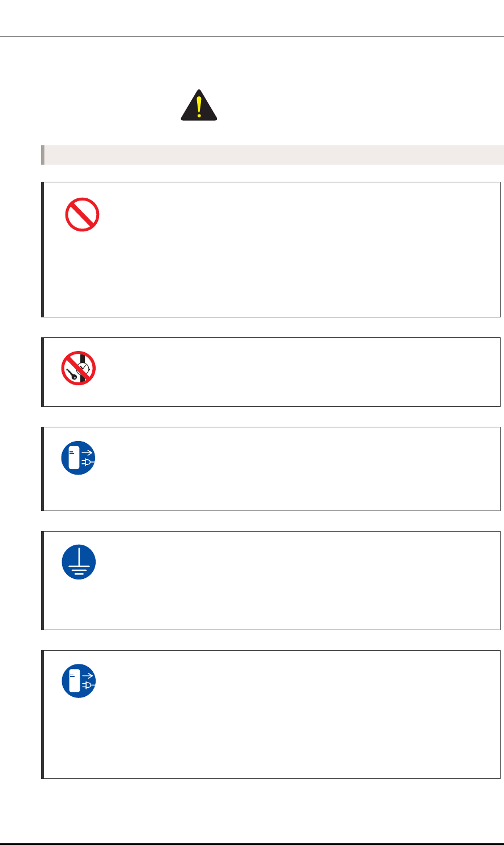Image resolution: width=504 pixels, height=845 pixels.
Task: Click inside the box beside the ground symbol
Action: pos(299,580)
